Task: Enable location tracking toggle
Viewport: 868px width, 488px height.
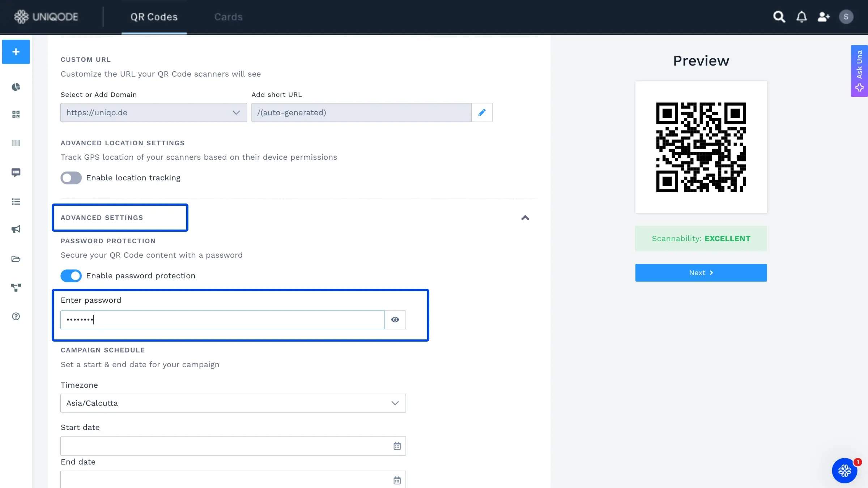Action: [71, 178]
